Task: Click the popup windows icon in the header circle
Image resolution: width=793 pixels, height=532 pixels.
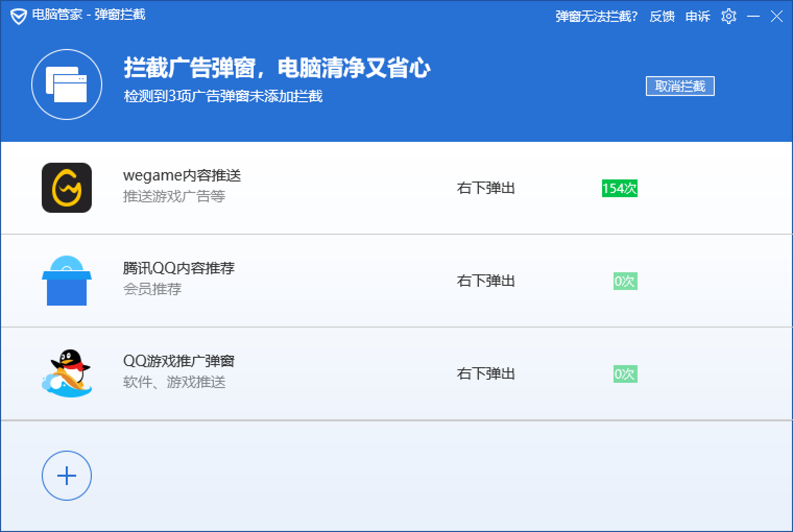Action: click(66, 84)
